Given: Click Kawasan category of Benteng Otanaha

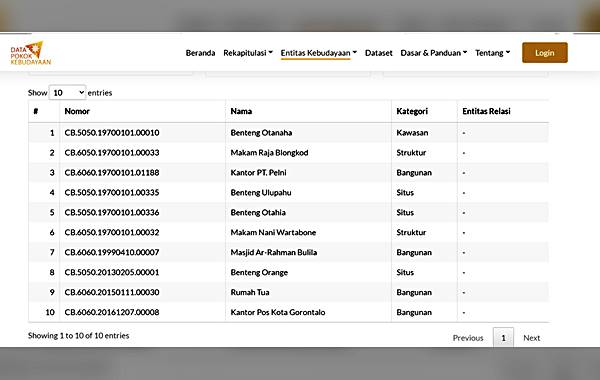Looking at the screenshot, I should 412,133.
